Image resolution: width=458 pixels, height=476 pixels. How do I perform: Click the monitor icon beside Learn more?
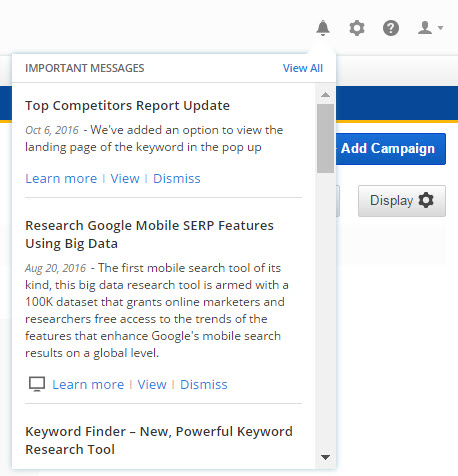click(x=37, y=384)
